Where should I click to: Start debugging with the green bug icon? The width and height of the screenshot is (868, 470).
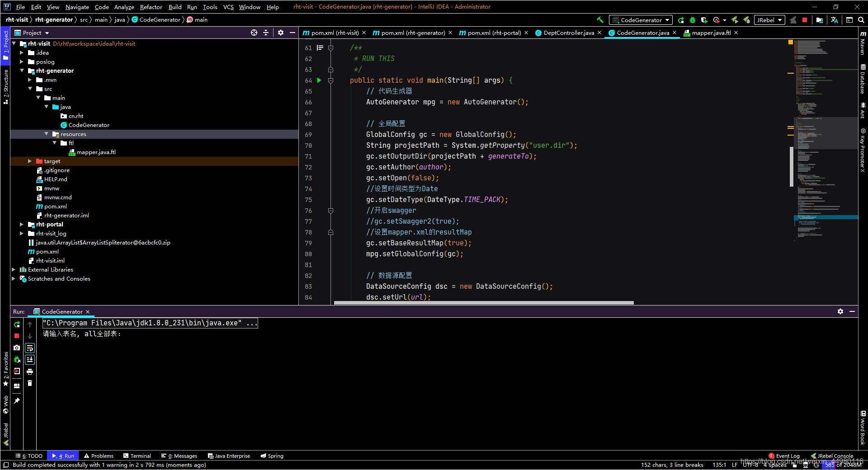[692, 20]
